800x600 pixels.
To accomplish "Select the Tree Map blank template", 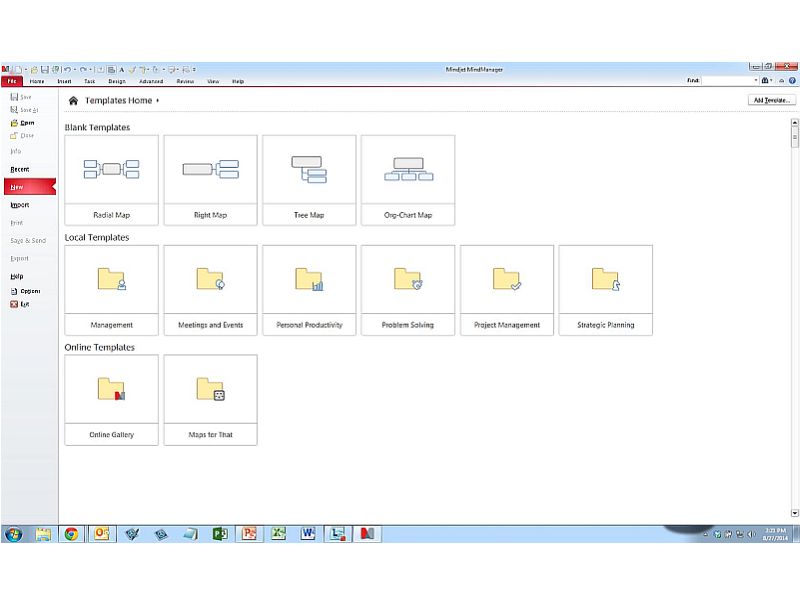I will pos(309,180).
